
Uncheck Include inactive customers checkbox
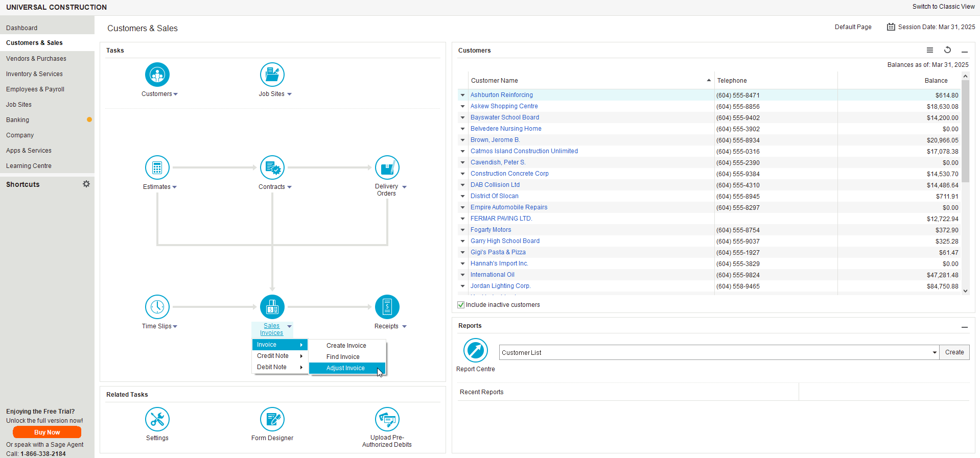point(461,305)
